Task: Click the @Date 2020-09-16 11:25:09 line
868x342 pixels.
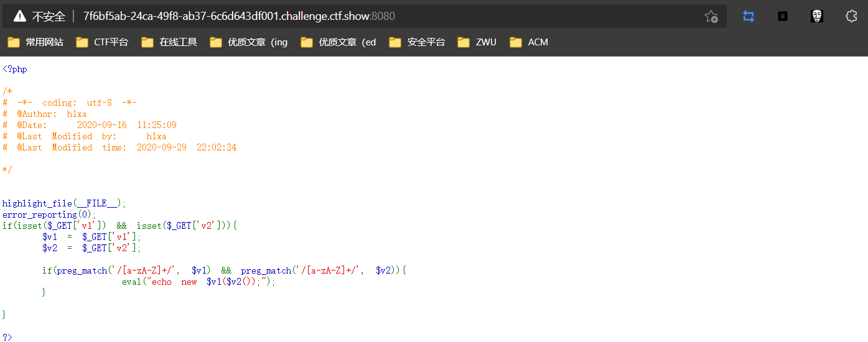Action: click(90, 125)
